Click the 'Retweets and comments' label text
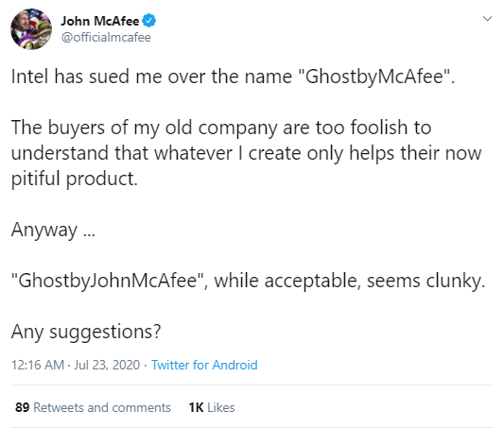 click(102, 407)
